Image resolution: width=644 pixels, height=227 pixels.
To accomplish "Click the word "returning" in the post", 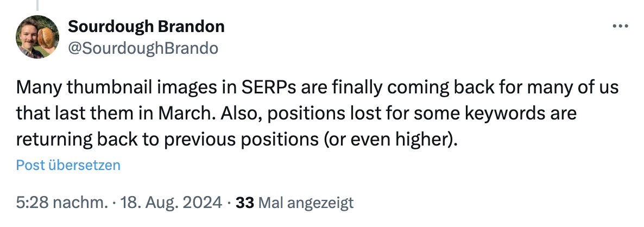I will (50, 140).
